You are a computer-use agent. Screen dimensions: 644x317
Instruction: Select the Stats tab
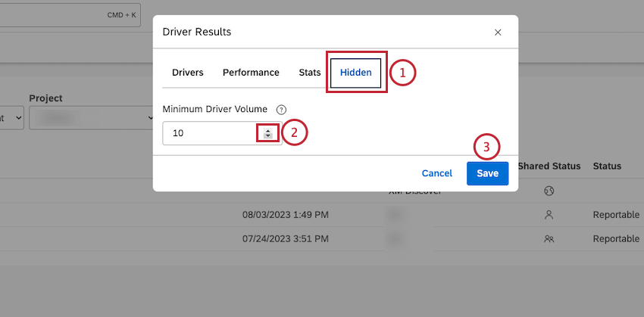click(310, 73)
